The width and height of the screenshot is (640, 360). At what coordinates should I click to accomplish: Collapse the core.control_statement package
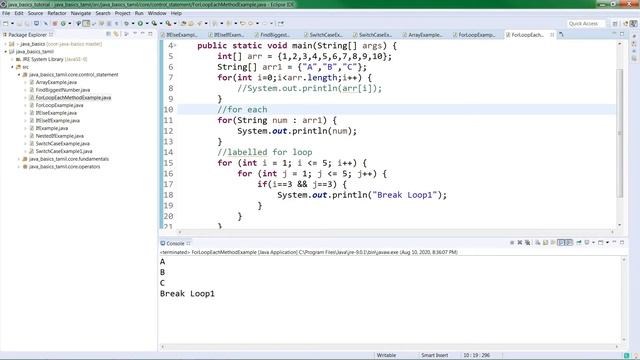click(19, 75)
